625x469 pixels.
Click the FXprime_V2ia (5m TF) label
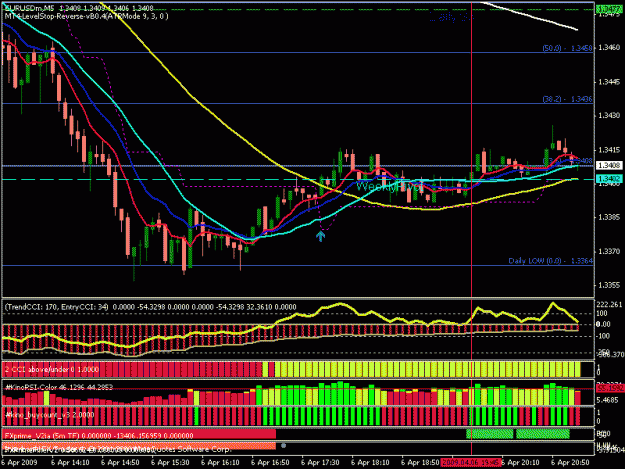pos(99,436)
